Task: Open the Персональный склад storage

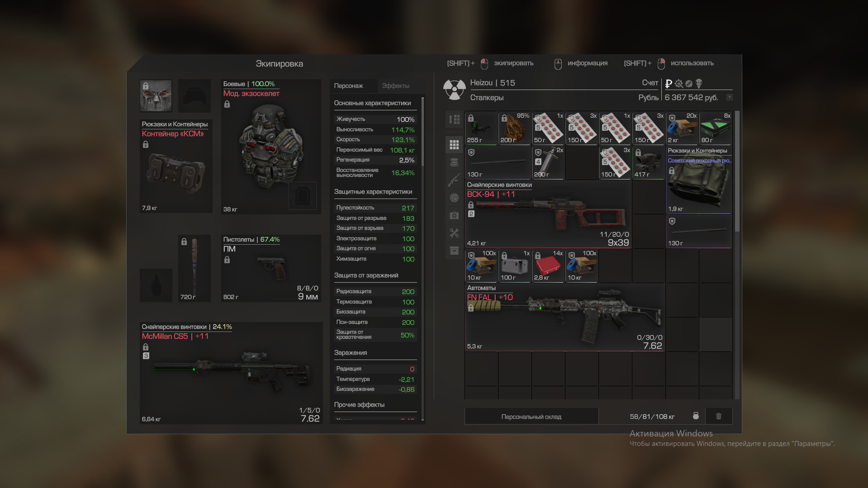Action: click(x=531, y=417)
